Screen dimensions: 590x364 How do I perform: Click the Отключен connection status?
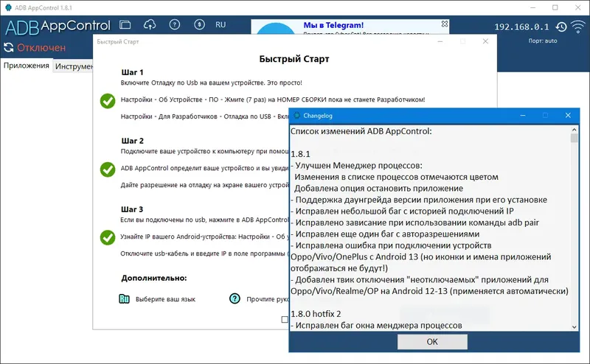tap(41, 48)
